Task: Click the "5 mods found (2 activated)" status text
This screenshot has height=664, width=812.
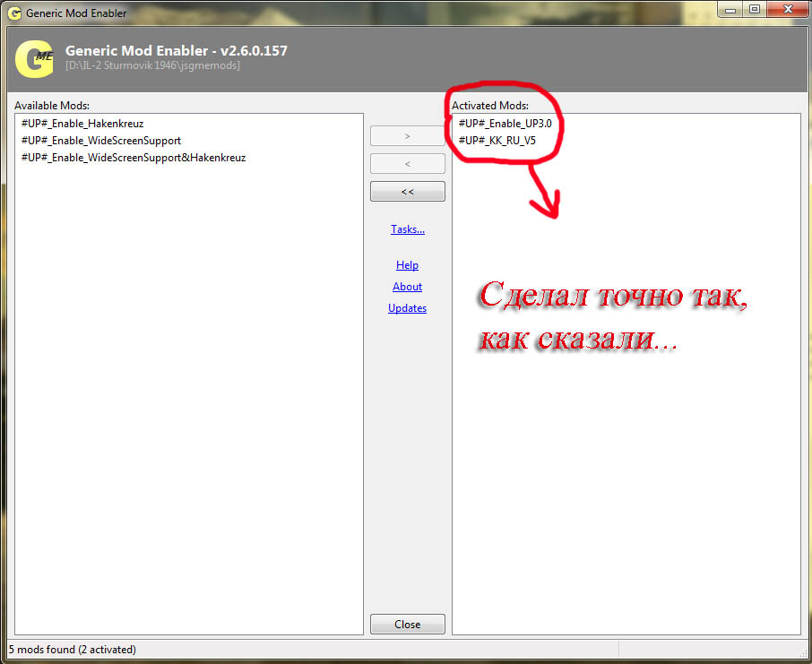Action: click(72, 650)
